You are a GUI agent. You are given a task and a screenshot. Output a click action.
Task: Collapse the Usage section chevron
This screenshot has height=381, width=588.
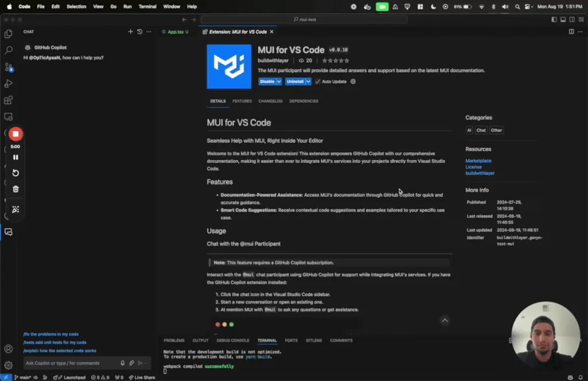444,320
